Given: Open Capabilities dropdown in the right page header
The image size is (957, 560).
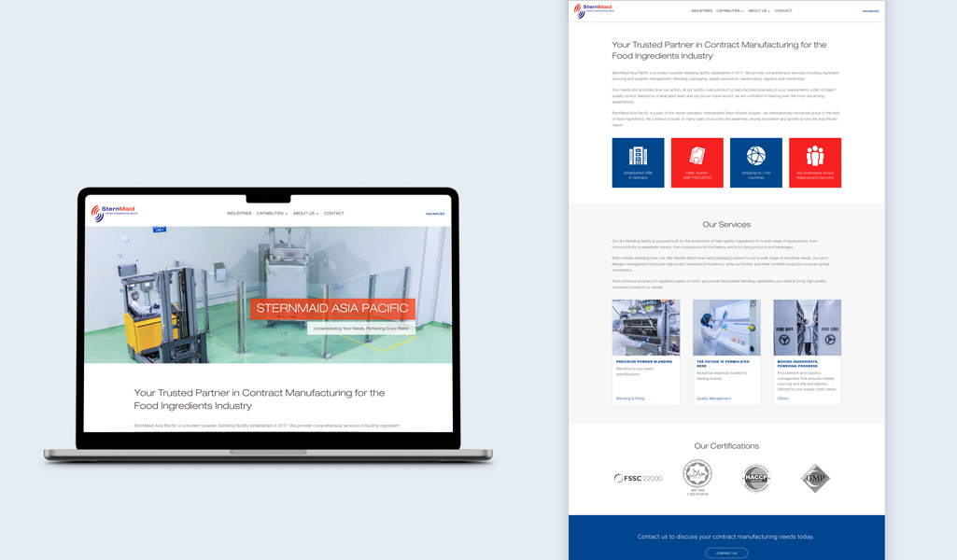Looking at the screenshot, I should (729, 11).
